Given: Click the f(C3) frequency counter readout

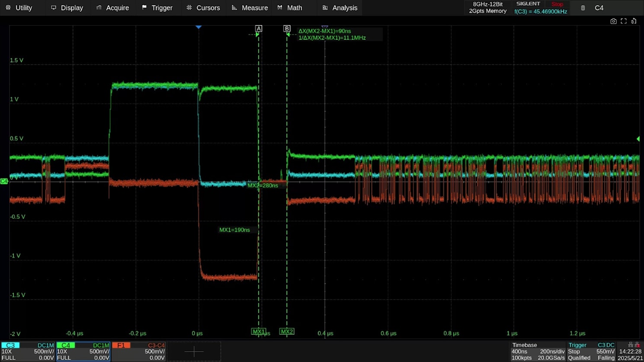Looking at the screenshot, I should pyautogui.click(x=541, y=12).
